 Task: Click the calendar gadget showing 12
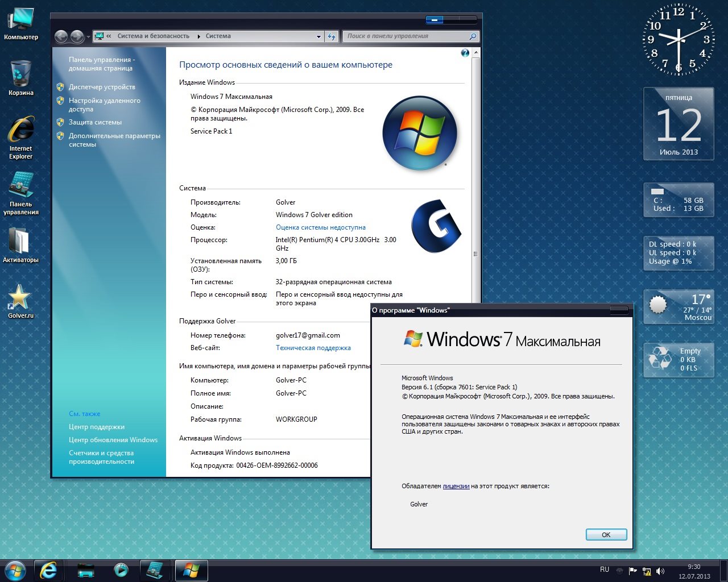pyautogui.click(x=679, y=123)
